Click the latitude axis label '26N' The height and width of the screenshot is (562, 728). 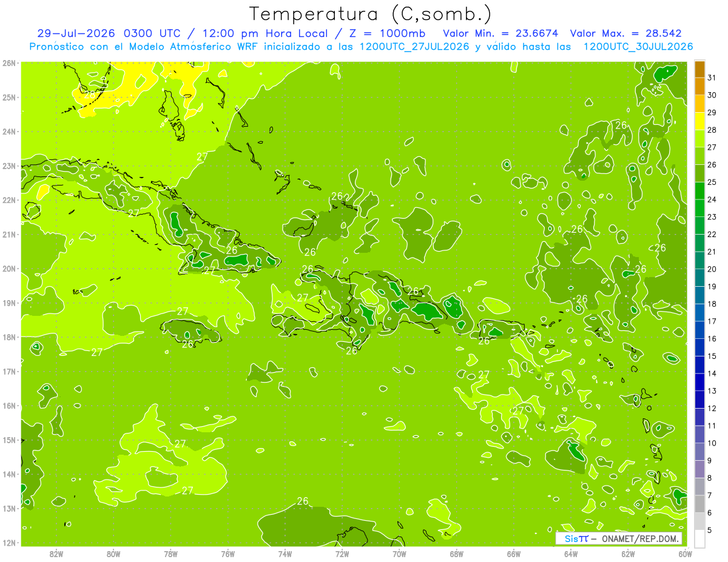pos(9,63)
